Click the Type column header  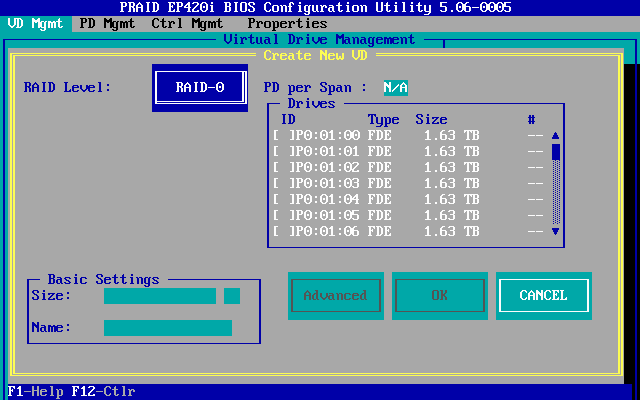(x=383, y=120)
